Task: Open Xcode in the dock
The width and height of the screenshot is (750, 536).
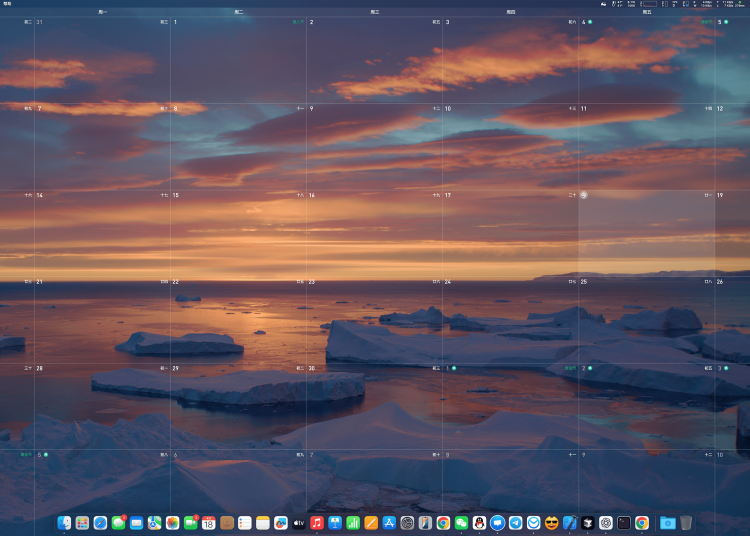Action: pyautogui.click(x=569, y=523)
